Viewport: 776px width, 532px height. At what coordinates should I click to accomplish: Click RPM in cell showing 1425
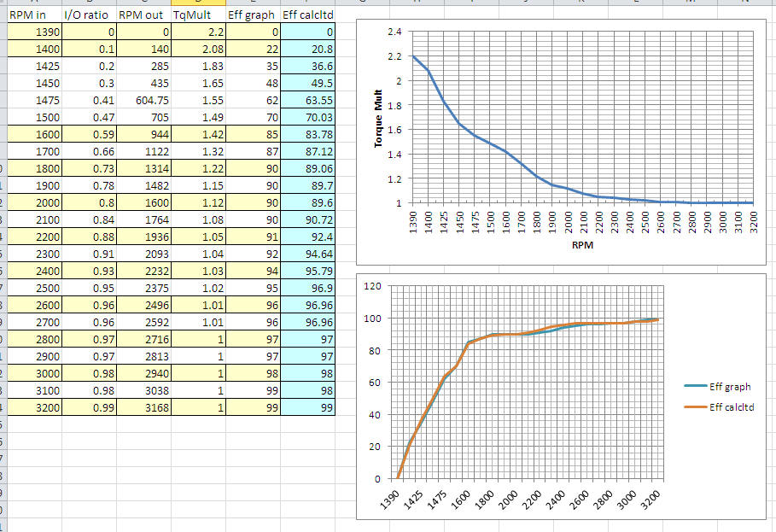tap(35, 67)
